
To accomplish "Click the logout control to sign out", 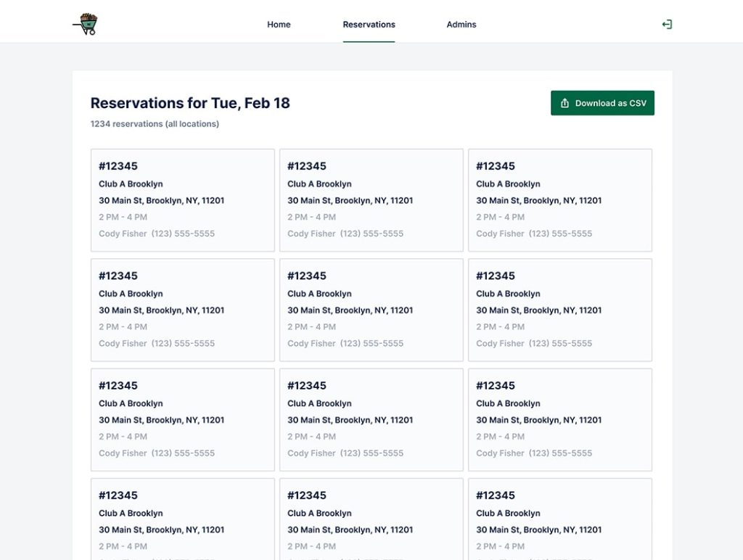I will [x=666, y=23].
